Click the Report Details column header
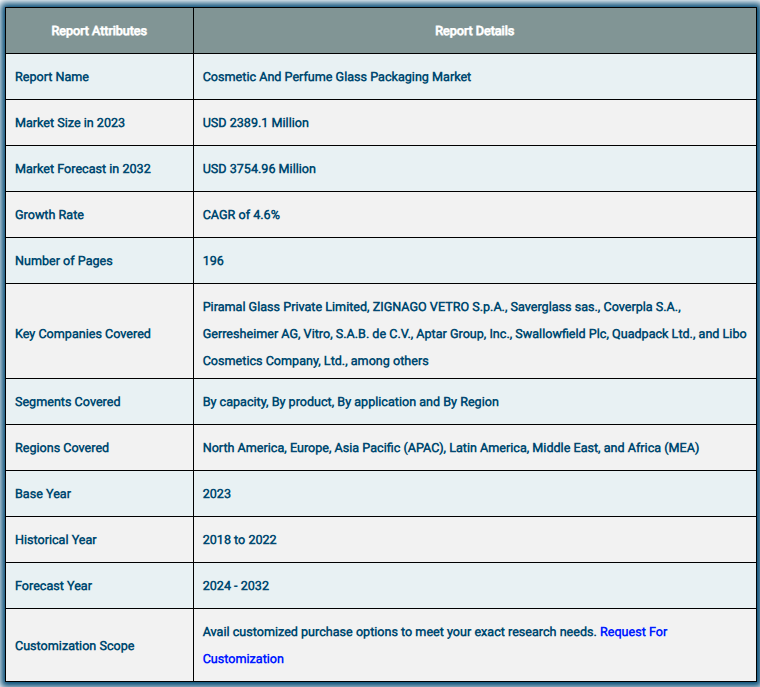This screenshot has width=760, height=687. click(475, 31)
